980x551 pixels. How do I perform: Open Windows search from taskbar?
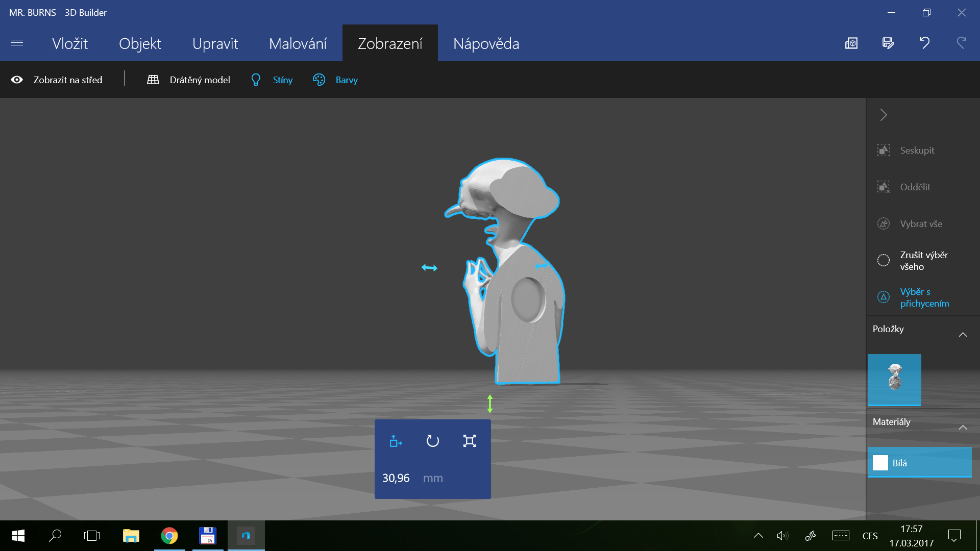pos(55,536)
